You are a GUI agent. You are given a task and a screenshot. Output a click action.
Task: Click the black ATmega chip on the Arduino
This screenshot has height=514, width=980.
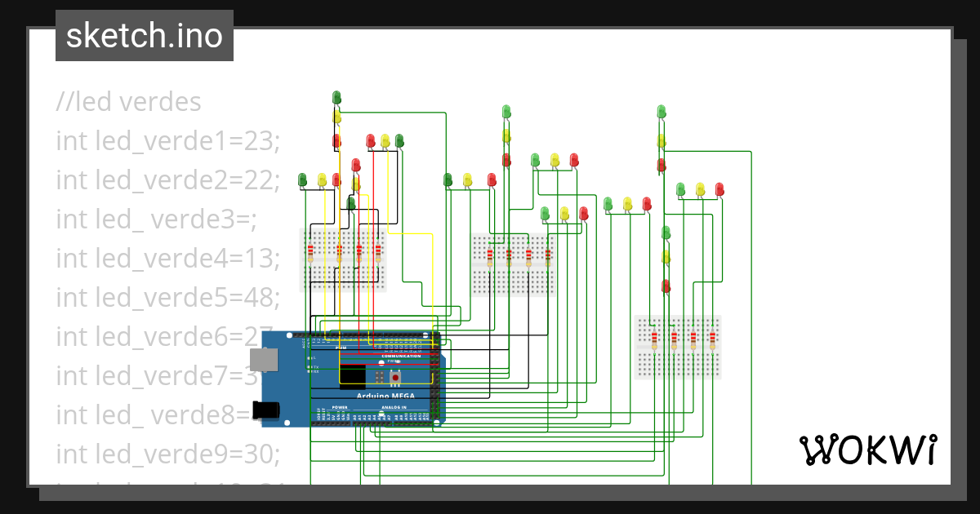point(352,378)
